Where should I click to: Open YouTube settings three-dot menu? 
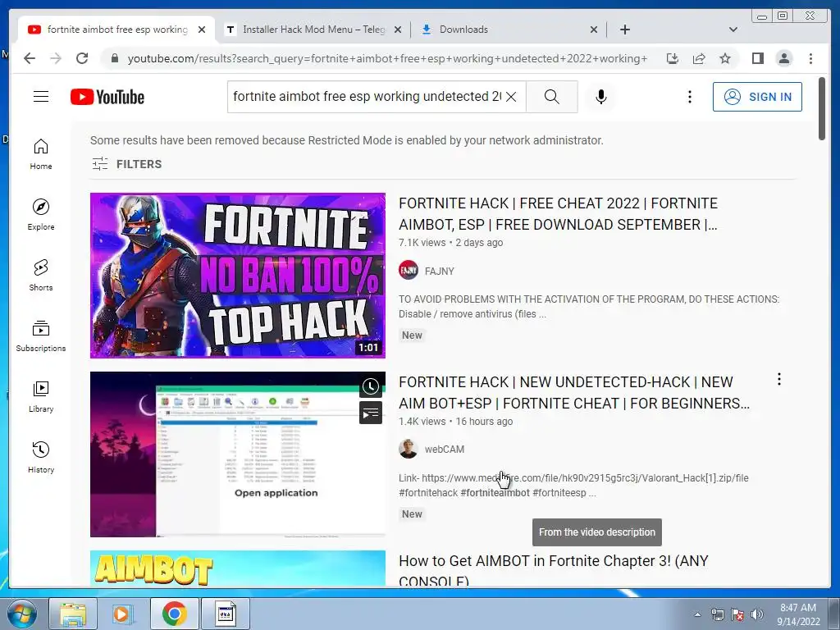tap(690, 97)
